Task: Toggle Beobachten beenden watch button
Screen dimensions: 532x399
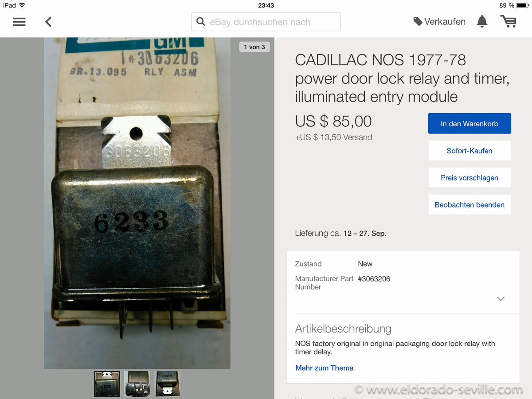Action: (469, 205)
